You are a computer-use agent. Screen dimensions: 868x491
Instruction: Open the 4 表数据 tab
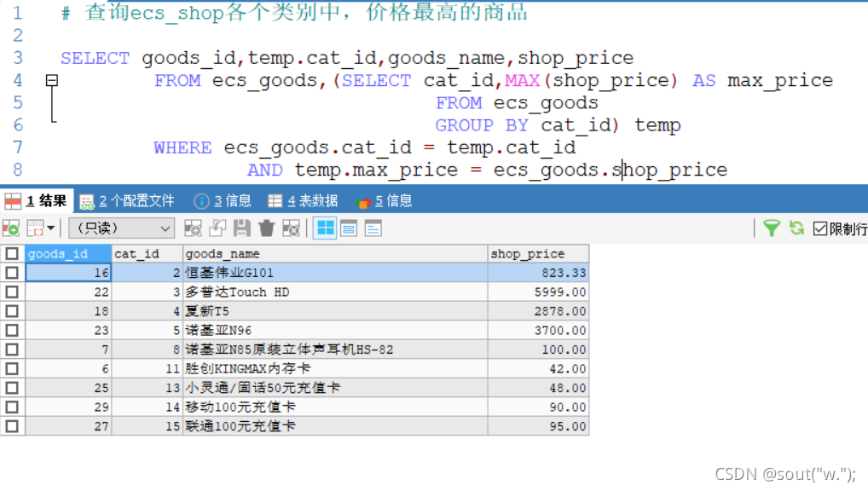pyautogui.click(x=303, y=201)
